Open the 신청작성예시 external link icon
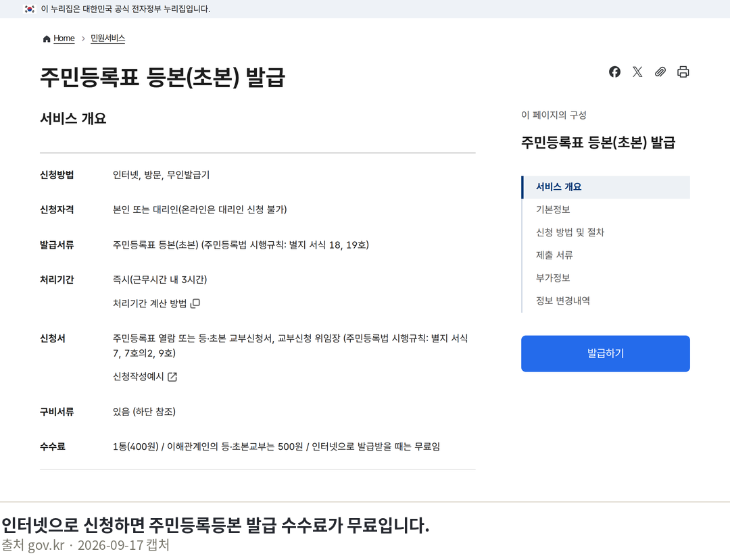730x560 pixels. (x=172, y=377)
